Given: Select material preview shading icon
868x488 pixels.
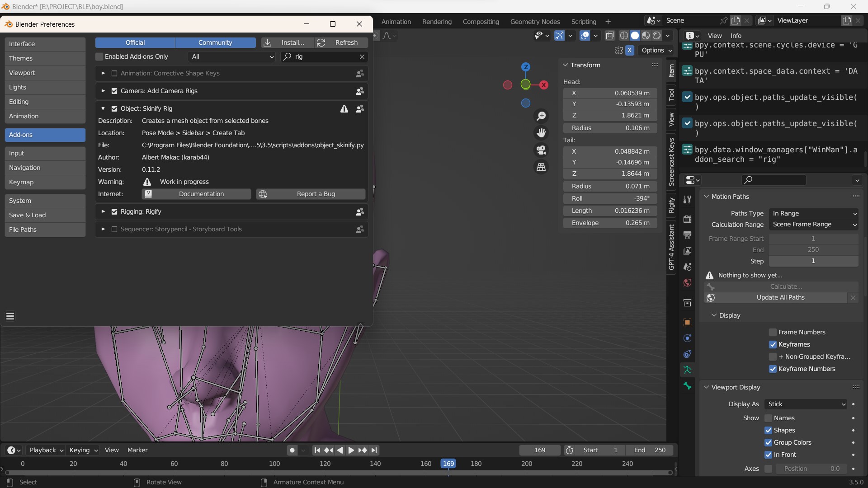Looking at the screenshot, I should click(646, 36).
